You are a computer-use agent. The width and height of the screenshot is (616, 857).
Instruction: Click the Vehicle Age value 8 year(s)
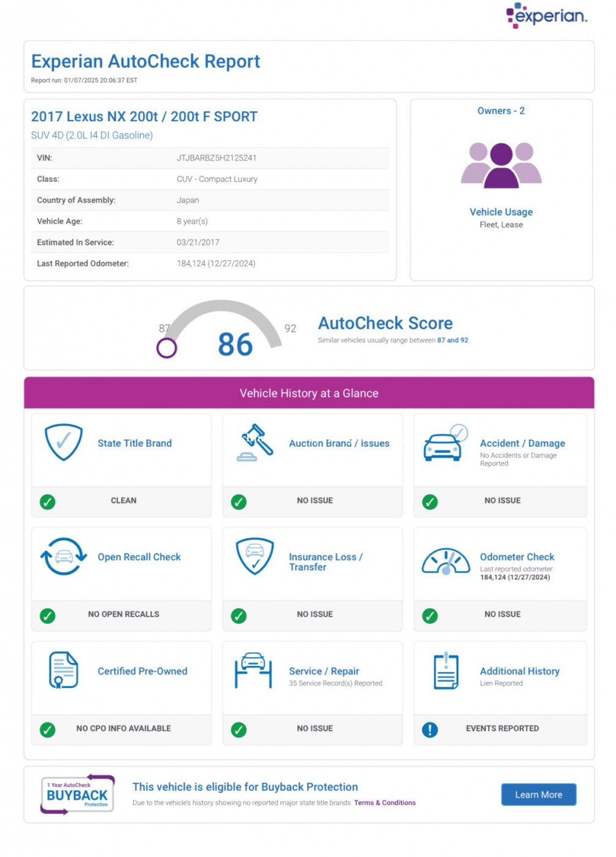pos(192,222)
